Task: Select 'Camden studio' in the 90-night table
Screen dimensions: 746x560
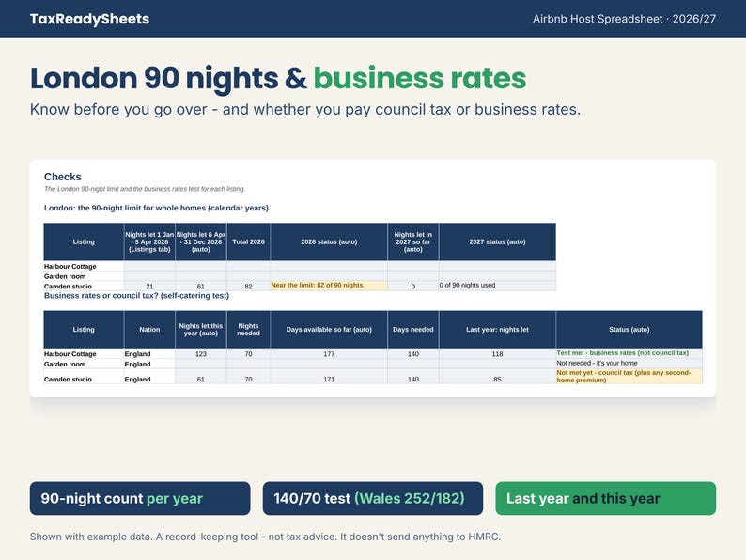Action: coord(84,286)
